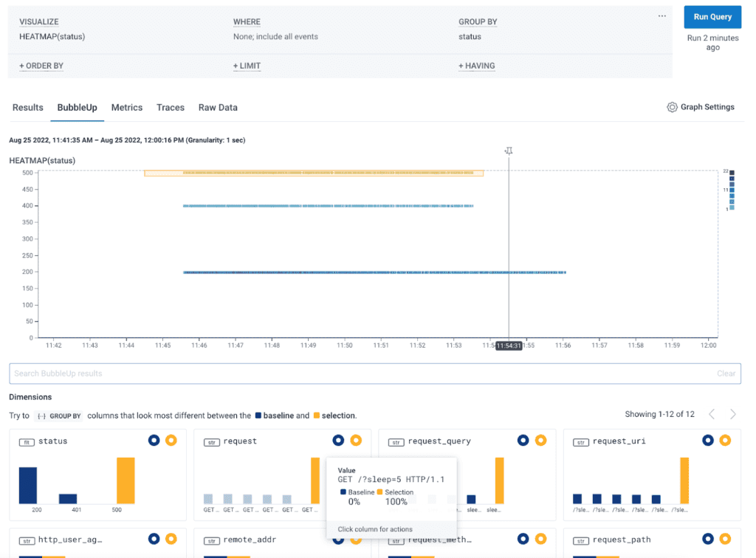Switch to the Traces tab

(171, 107)
